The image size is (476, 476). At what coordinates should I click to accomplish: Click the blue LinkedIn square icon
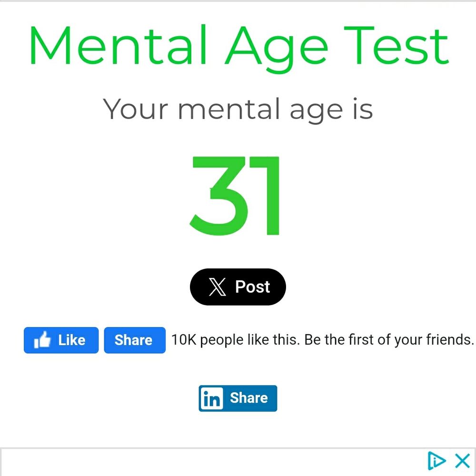[x=213, y=398]
